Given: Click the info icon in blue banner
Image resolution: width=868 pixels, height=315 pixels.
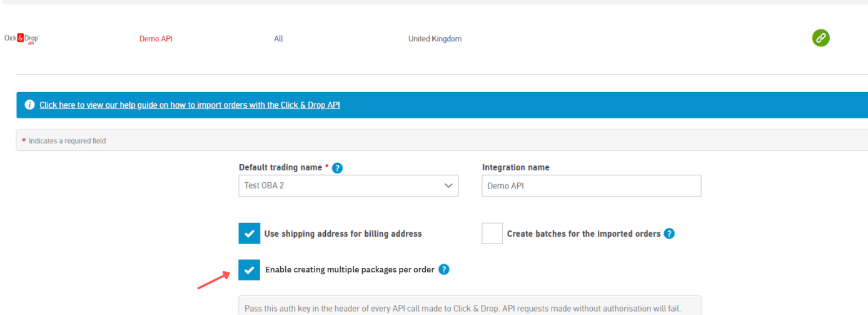Looking at the screenshot, I should 29,105.
